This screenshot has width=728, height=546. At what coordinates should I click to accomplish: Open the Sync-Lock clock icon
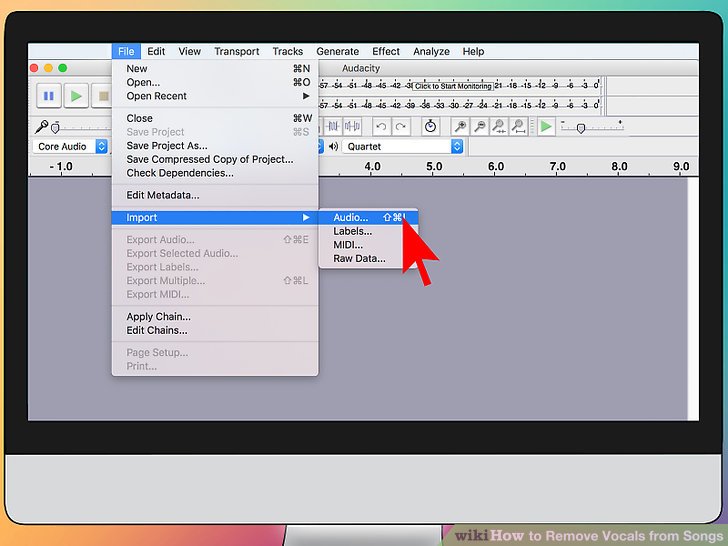(x=430, y=126)
